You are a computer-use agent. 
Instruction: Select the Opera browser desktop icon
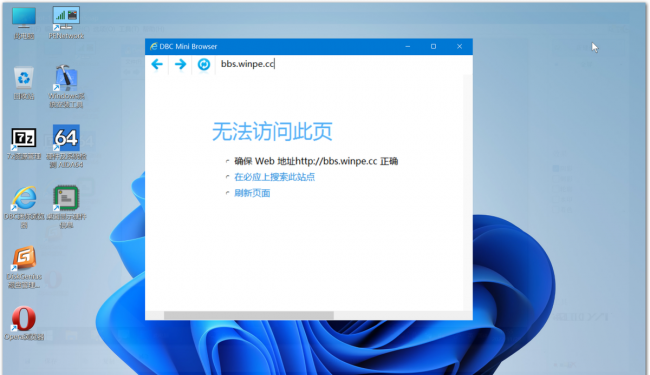coord(24,323)
